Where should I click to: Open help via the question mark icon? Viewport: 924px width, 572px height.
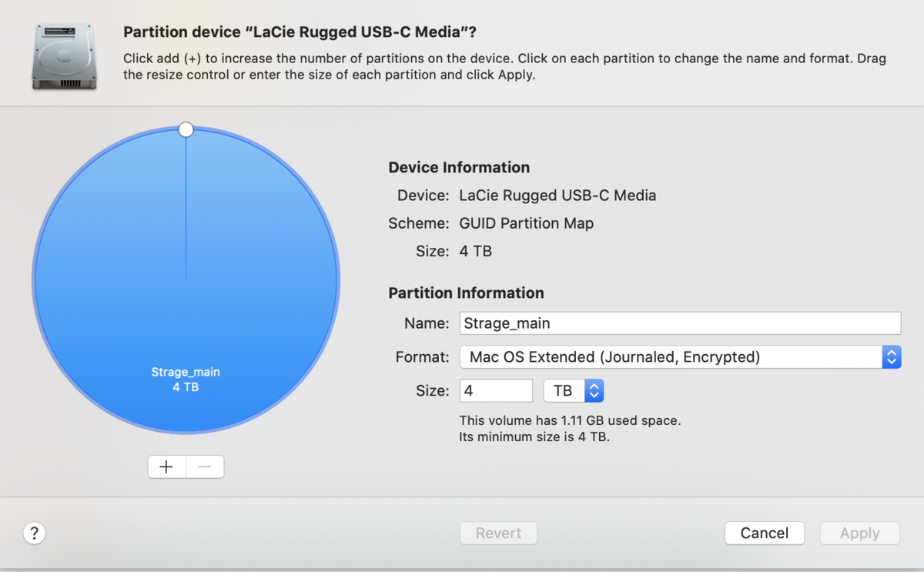(x=34, y=533)
